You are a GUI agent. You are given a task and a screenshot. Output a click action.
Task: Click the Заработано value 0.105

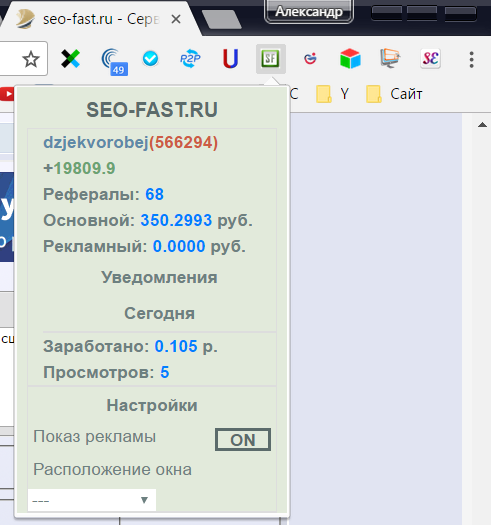click(176, 347)
